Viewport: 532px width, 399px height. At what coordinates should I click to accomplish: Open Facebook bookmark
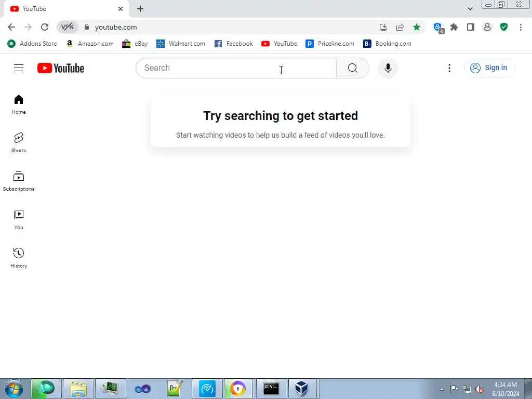tap(234, 44)
